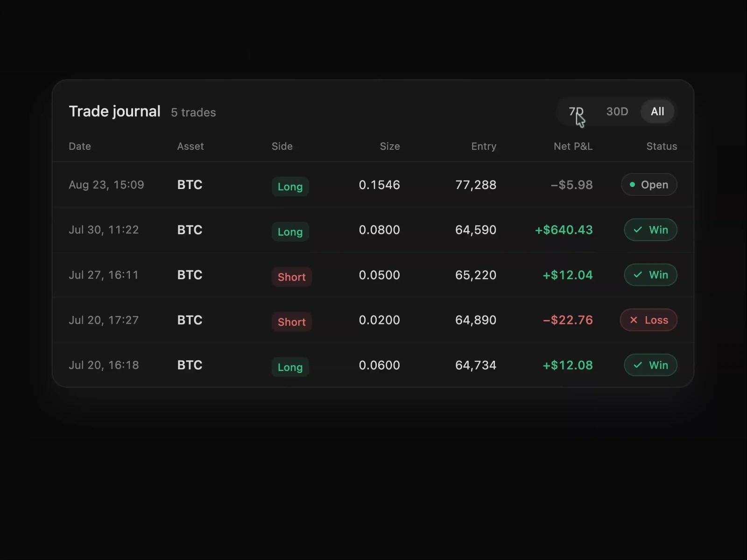The image size is (747, 560).
Task: Click the +$640.43 net P&L value
Action: pyautogui.click(x=564, y=230)
